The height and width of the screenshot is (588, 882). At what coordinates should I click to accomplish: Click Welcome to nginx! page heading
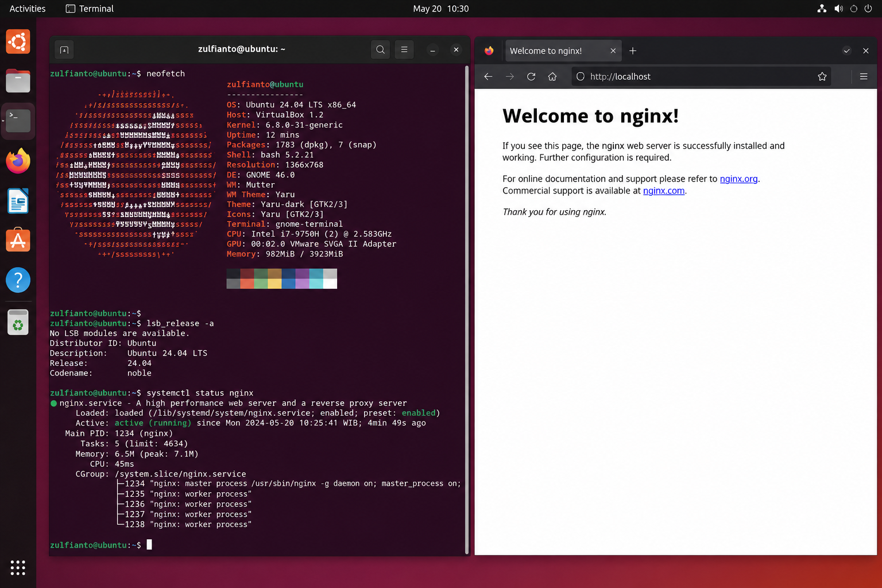click(x=590, y=116)
